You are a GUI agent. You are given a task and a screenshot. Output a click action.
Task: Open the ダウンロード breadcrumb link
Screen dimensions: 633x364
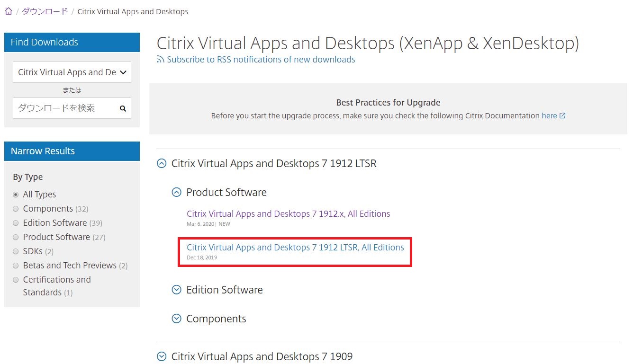tap(45, 11)
